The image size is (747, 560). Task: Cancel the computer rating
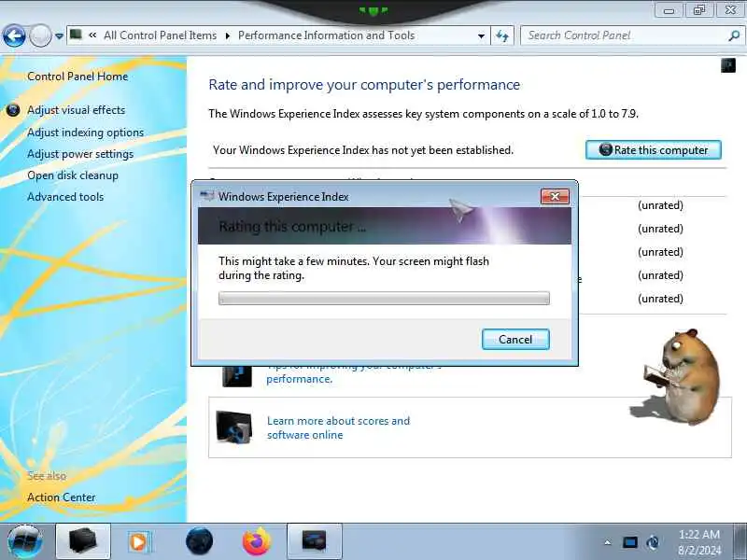tap(515, 340)
